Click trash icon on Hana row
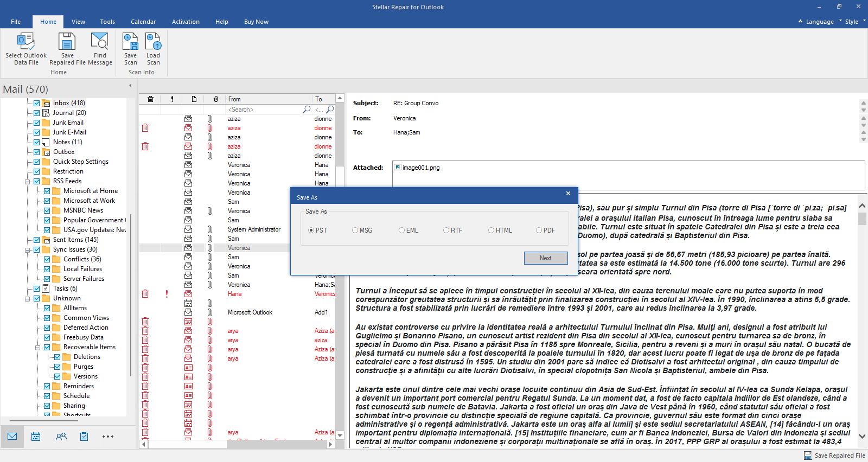This screenshot has width=868, height=462. (x=145, y=294)
